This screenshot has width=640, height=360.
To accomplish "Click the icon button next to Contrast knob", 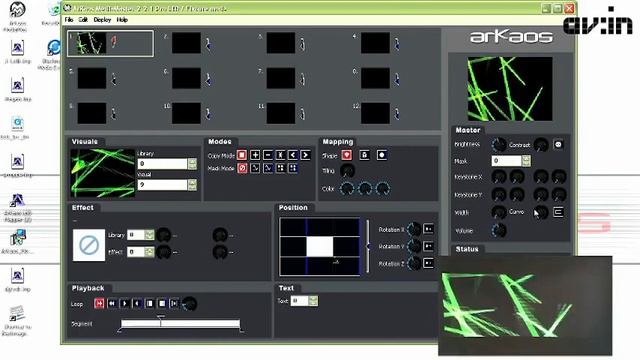I will (x=558, y=144).
